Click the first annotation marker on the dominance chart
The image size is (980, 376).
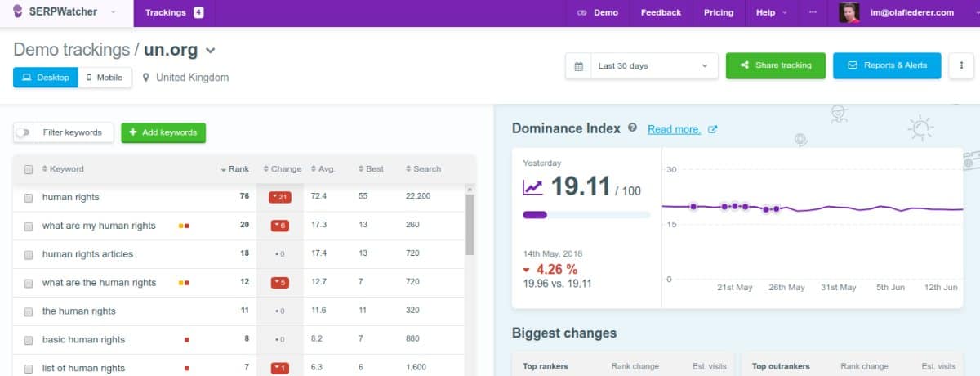(693, 207)
